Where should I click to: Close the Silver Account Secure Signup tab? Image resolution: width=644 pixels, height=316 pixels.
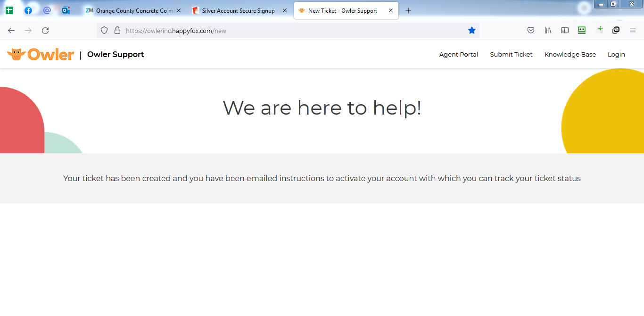point(285,10)
